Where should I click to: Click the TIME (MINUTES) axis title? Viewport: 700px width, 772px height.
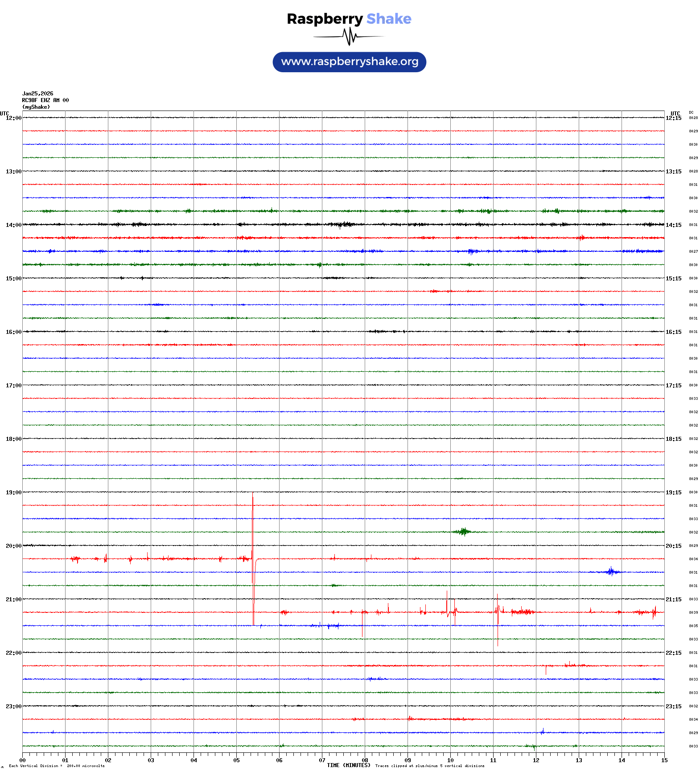[x=348, y=765]
